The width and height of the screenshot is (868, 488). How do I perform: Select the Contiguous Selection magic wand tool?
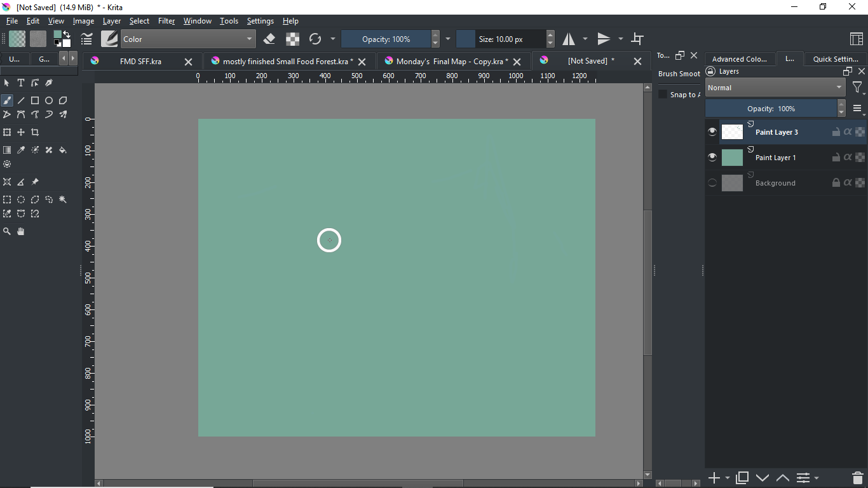point(63,200)
